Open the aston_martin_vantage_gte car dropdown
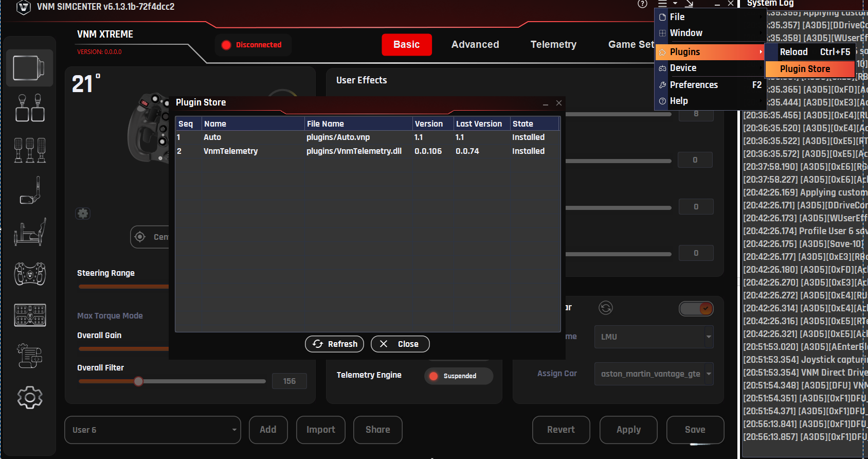This screenshot has width=868, height=459. tap(654, 374)
